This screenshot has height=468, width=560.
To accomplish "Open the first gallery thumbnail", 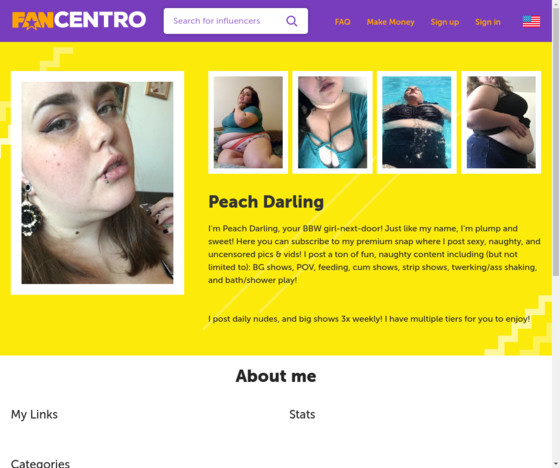I will point(248,122).
